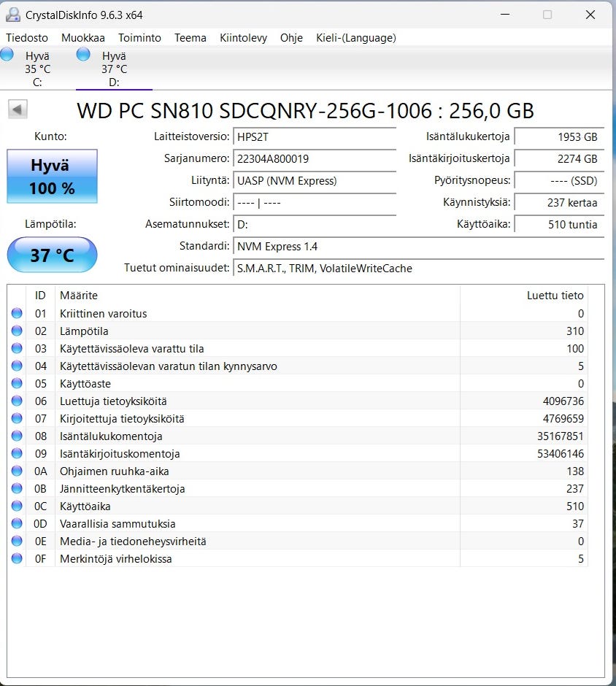Click the blue status orb for drive D:
Image resolution: width=616 pixels, height=686 pixels.
tap(83, 55)
